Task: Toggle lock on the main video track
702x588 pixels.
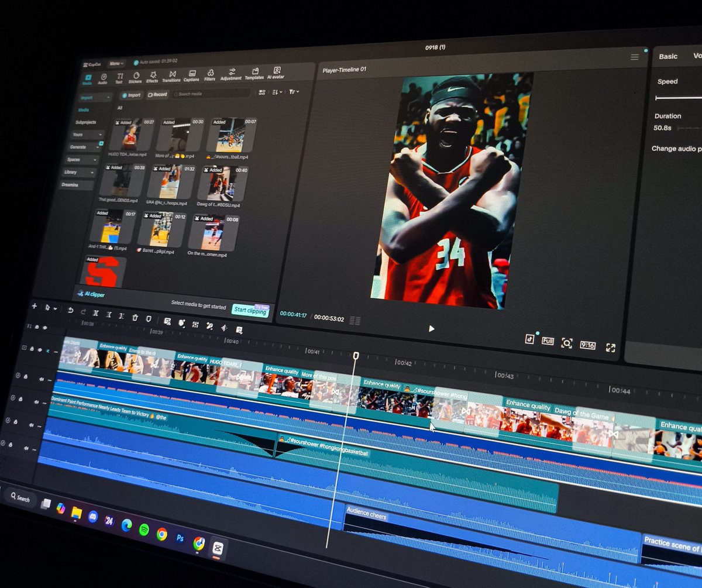Action: (32, 349)
